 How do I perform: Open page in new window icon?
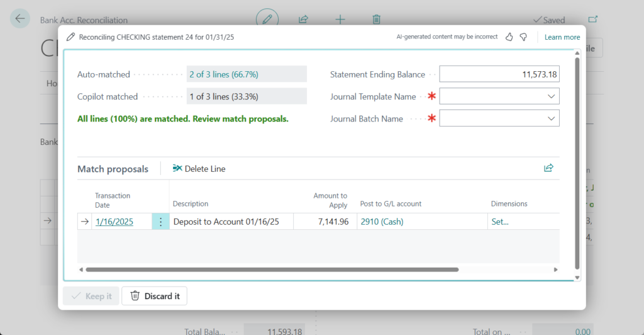(x=592, y=20)
